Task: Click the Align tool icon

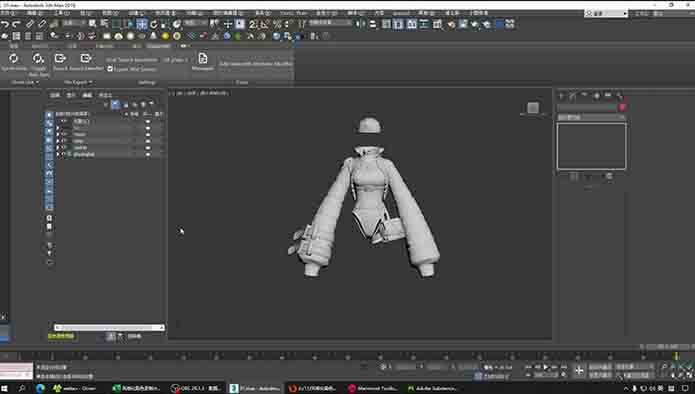Action: coord(373,24)
